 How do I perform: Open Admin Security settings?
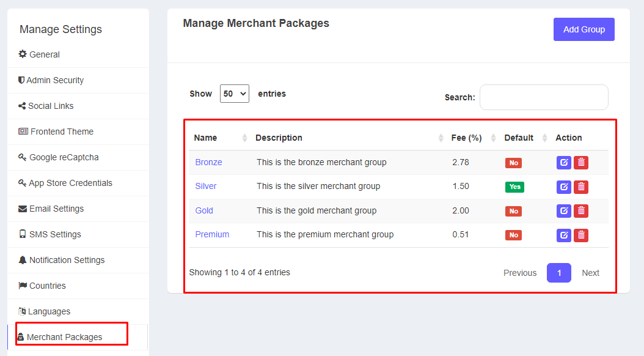point(54,80)
